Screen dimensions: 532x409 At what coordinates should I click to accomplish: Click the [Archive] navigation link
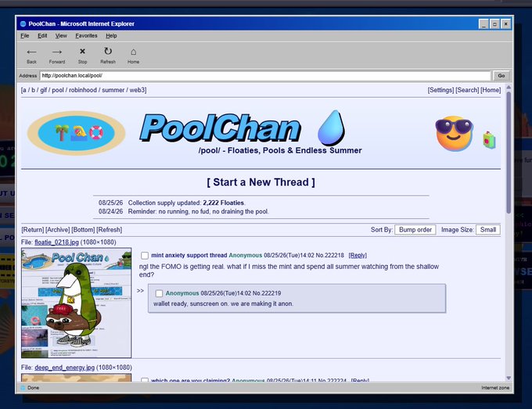click(x=58, y=230)
